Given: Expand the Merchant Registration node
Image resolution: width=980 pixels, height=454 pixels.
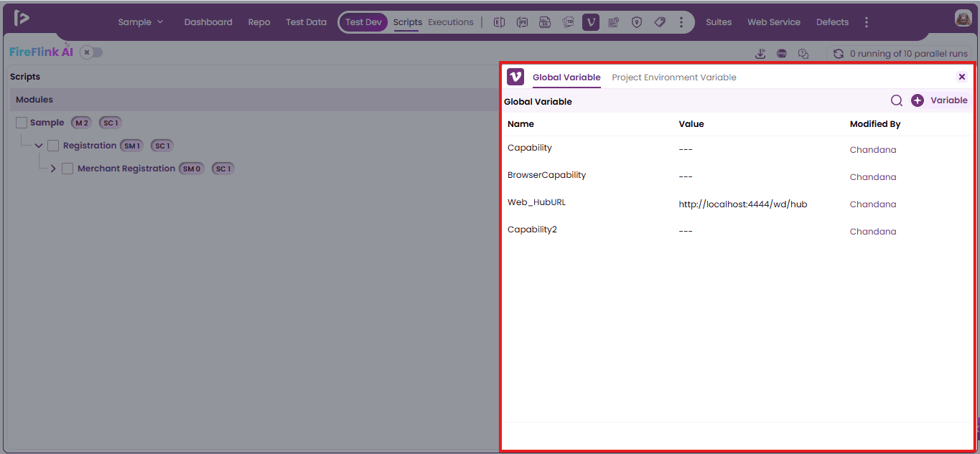Looking at the screenshot, I should click(53, 169).
